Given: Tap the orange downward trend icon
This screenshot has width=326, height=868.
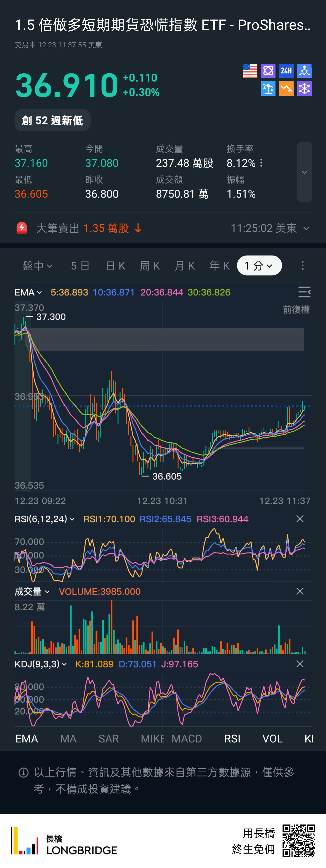Looking at the screenshot, I should (286, 89).
